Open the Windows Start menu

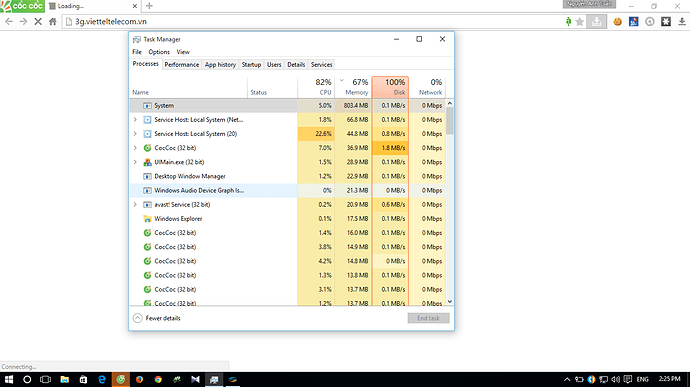pyautogui.click(x=9, y=379)
